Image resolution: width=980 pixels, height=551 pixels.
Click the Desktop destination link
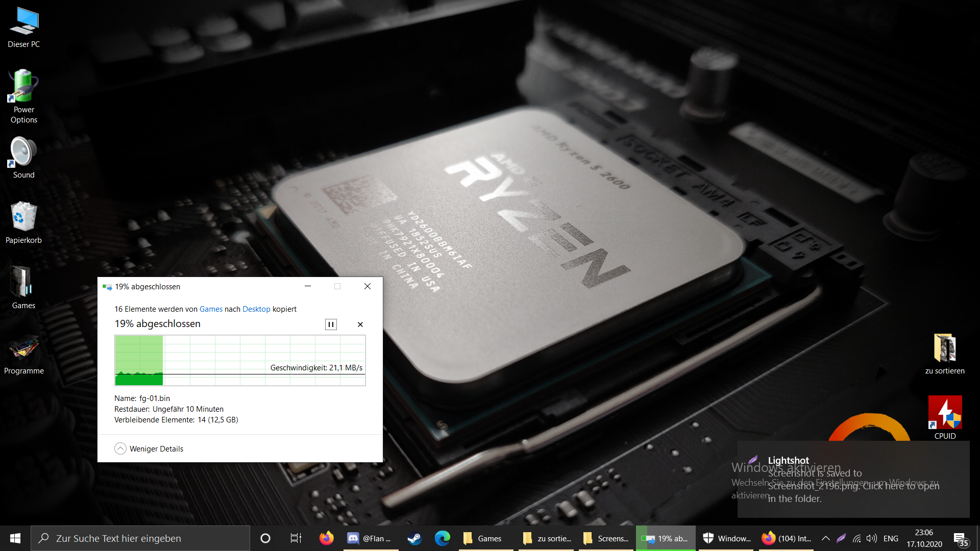click(x=256, y=309)
